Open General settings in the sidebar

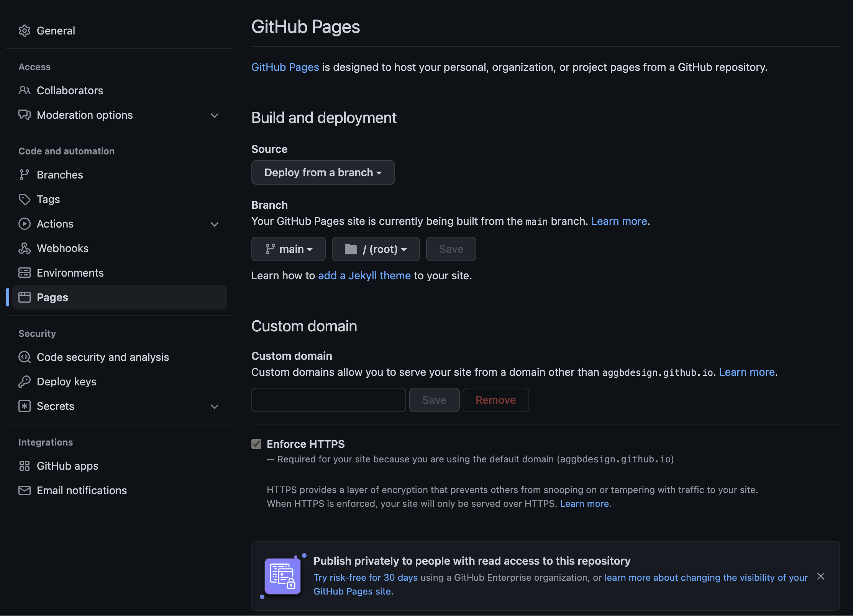click(x=120, y=31)
